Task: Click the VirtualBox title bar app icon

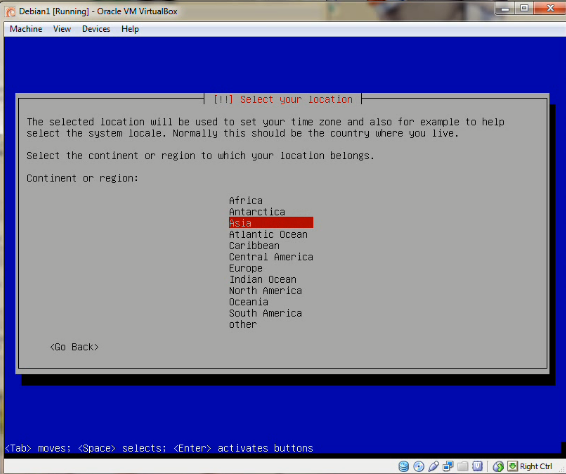Action: click(10, 12)
